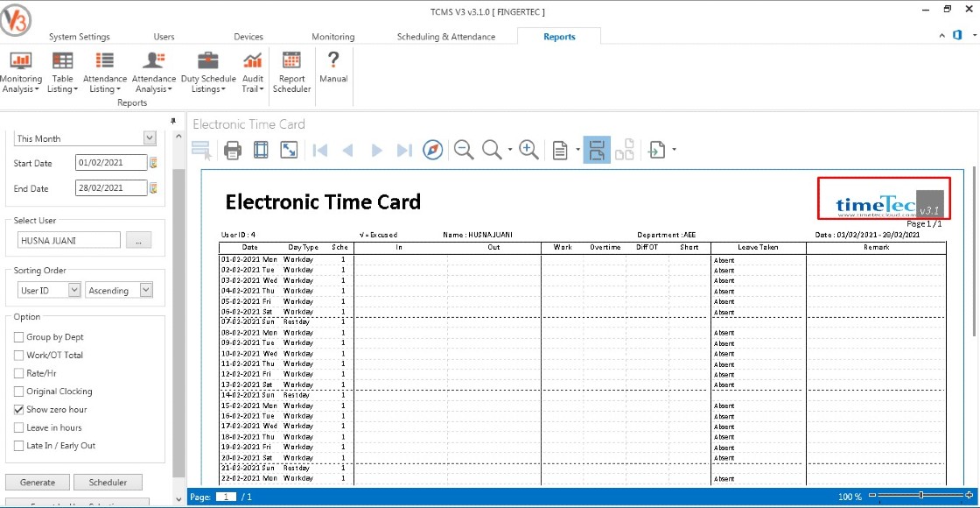This screenshot has width=980, height=508.
Task: Click the left panel scrollbar up arrow
Action: point(178,137)
